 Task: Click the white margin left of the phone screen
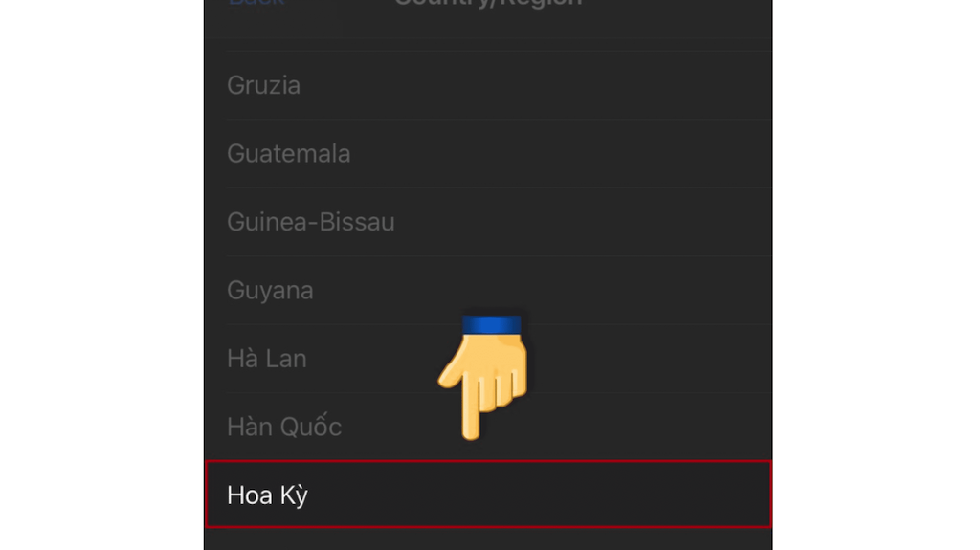click(101, 275)
